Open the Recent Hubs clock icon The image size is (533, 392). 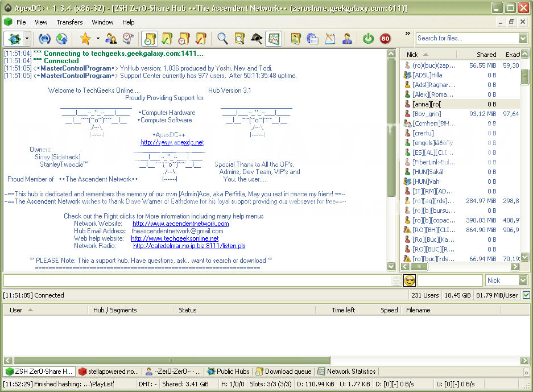pyautogui.click(x=127, y=38)
